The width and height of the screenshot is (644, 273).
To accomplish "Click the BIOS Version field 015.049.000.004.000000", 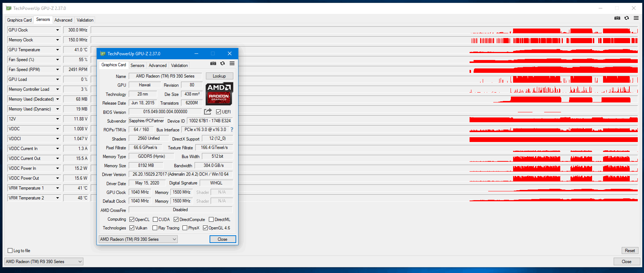I will [165, 112].
